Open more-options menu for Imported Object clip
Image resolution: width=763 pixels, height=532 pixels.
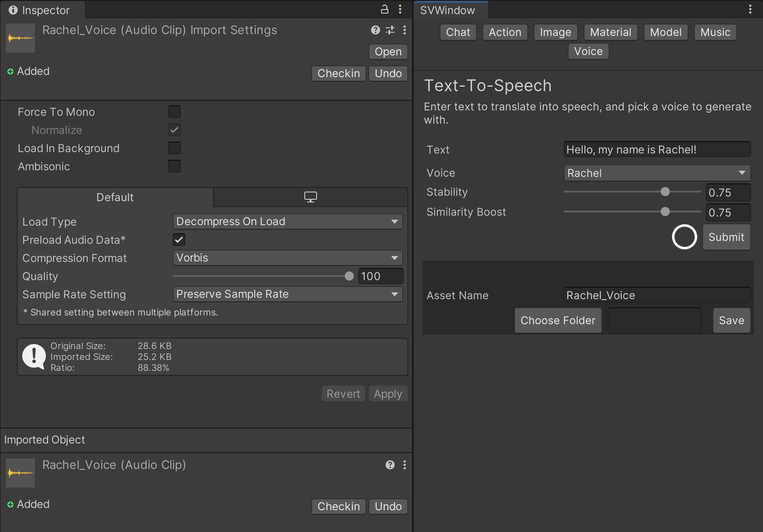point(405,465)
